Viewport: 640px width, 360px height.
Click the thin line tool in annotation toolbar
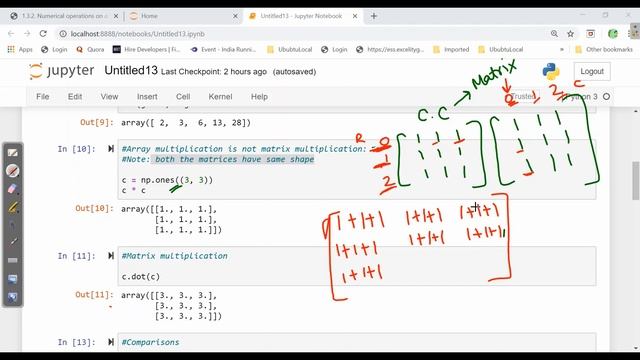(x=13, y=242)
